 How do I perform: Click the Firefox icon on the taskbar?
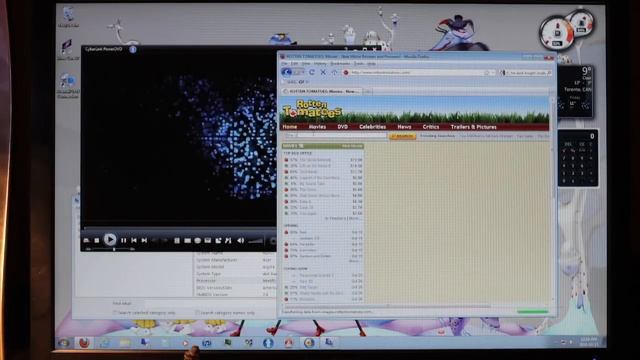(84, 343)
